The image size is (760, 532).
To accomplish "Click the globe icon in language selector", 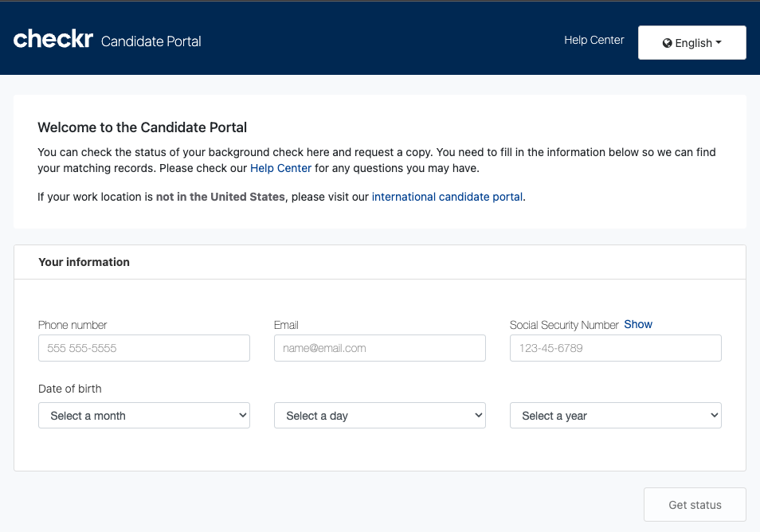I will [x=667, y=44].
